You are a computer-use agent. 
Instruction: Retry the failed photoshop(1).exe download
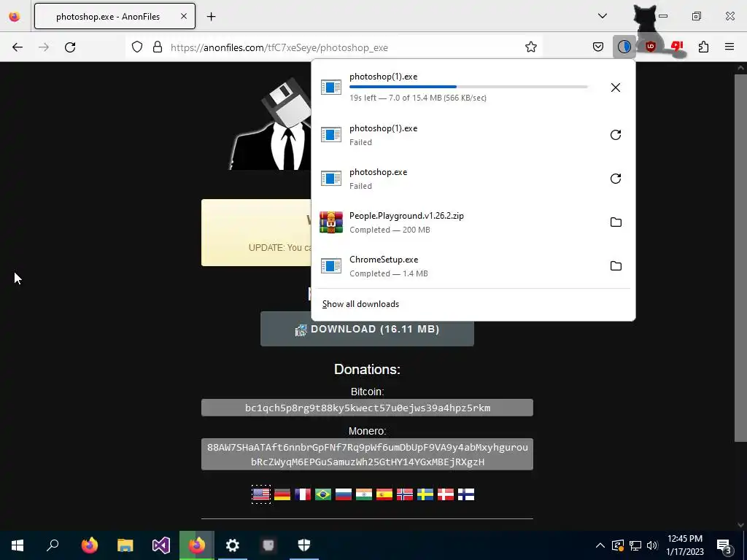pos(616,135)
